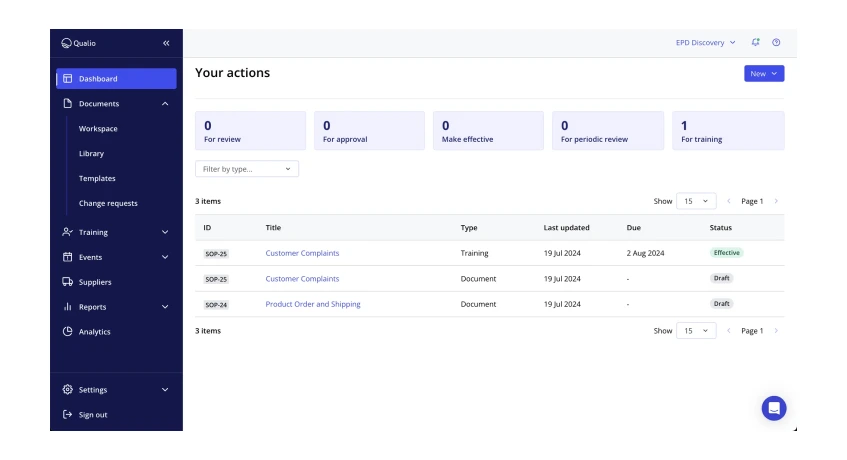Screen dimensions: 847x460
Task: Open Workspace under Documents
Action: (98, 128)
